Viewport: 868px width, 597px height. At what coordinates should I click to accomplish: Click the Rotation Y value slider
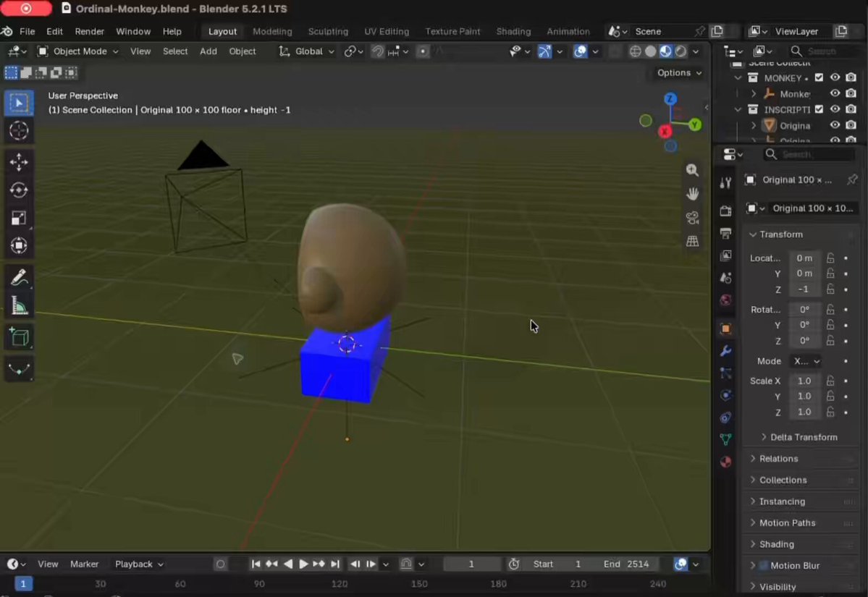804,325
